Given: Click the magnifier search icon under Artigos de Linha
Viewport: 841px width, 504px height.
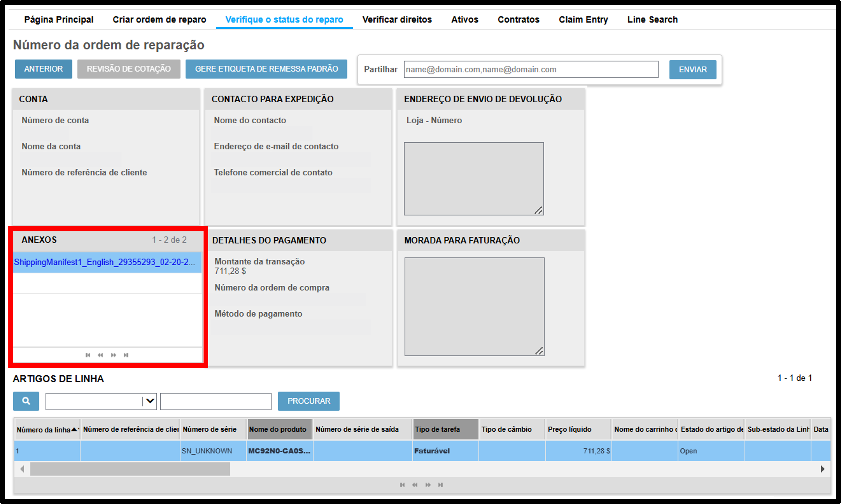Looking at the screenshot, I should (x=26, y=401).
